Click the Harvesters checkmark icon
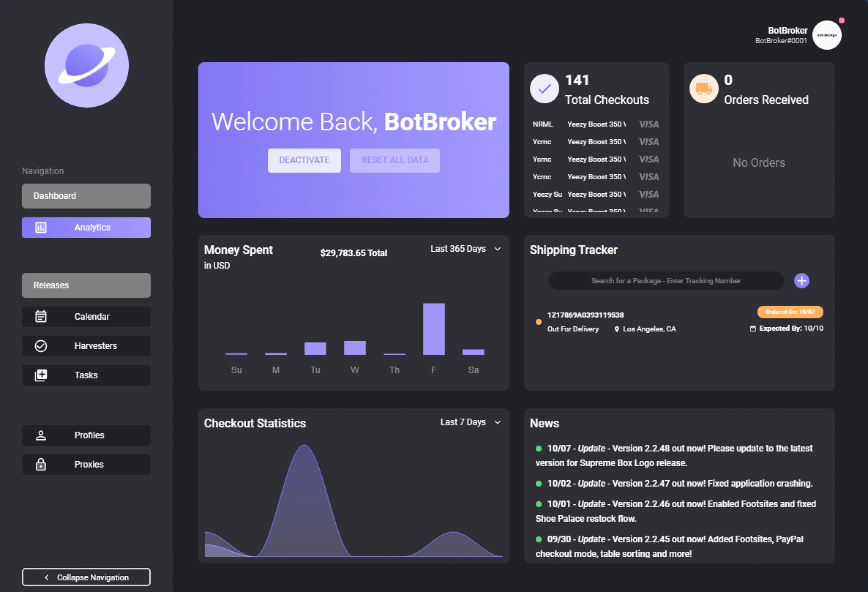 click(41, 346)
